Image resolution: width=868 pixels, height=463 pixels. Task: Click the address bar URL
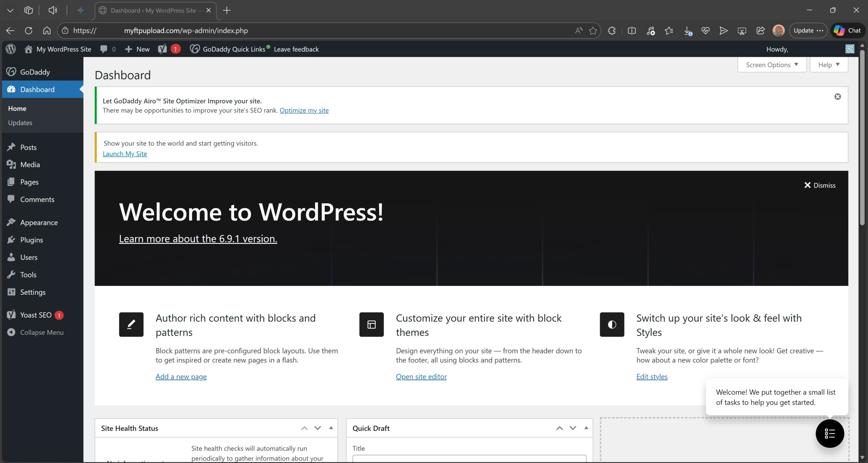(315, 31)
